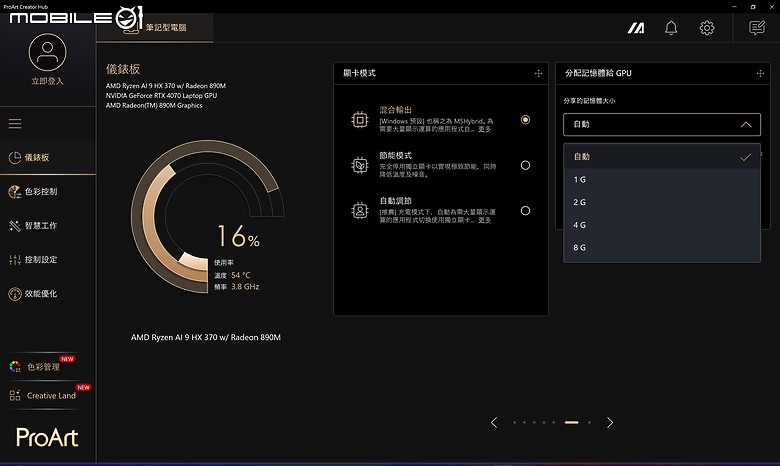Open the 效能優化 performance optimization section
The width and height of the screenshot is (780, 466).
pos(48,293)
